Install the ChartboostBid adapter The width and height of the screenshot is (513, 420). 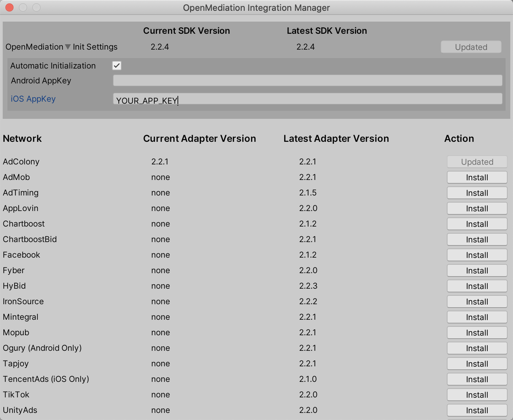pyautogui.click(x=477, y=239)
